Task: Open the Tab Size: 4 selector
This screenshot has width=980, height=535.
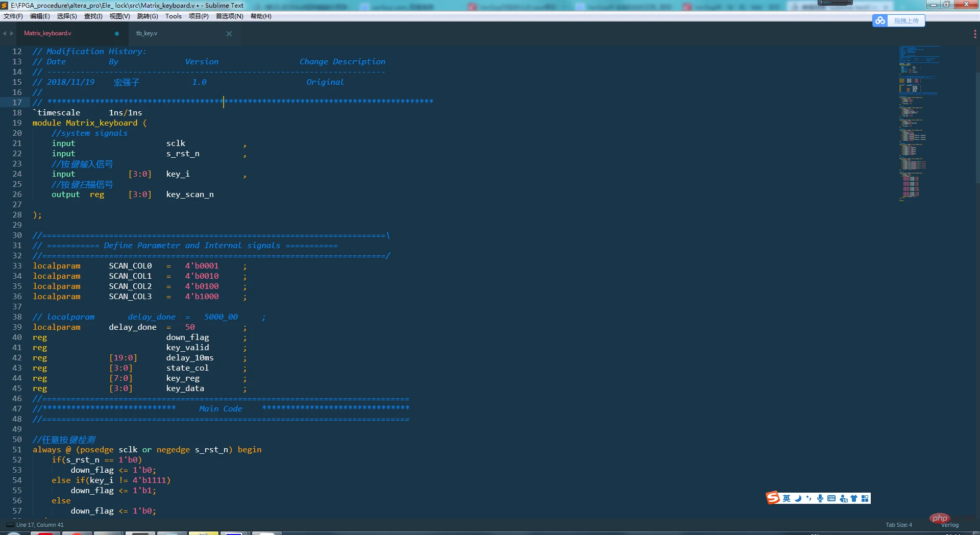Action: pos(898,525)
